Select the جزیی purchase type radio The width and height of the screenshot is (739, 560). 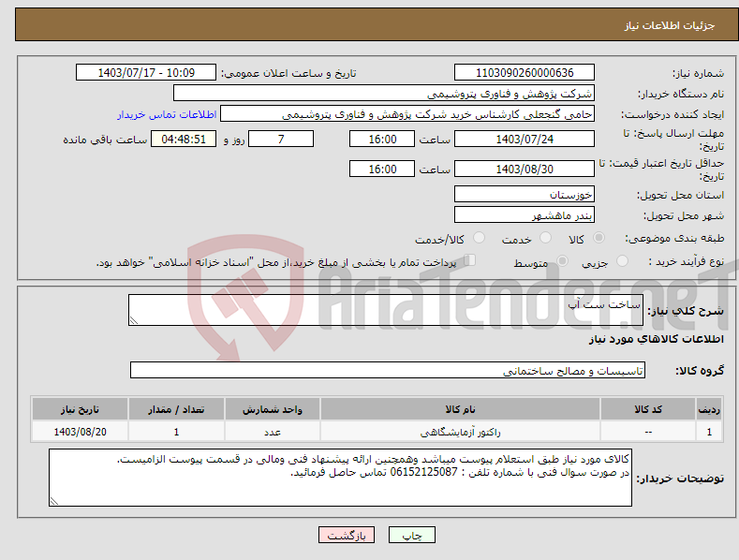[x=622, y=261]
